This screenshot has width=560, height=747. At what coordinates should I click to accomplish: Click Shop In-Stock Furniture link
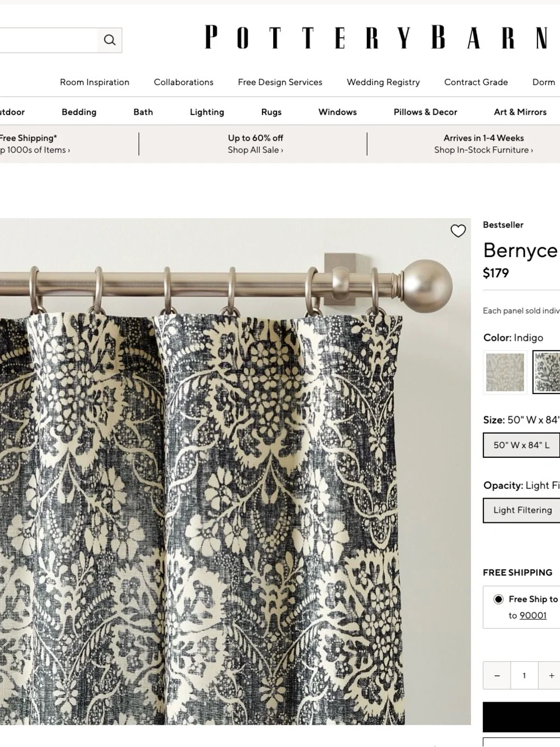pos(484,150)
